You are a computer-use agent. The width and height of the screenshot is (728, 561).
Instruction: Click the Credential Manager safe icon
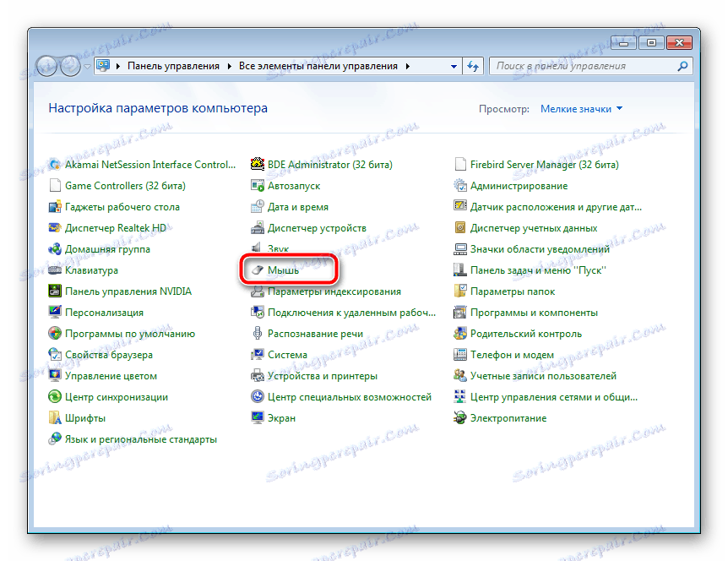point(459,228)
